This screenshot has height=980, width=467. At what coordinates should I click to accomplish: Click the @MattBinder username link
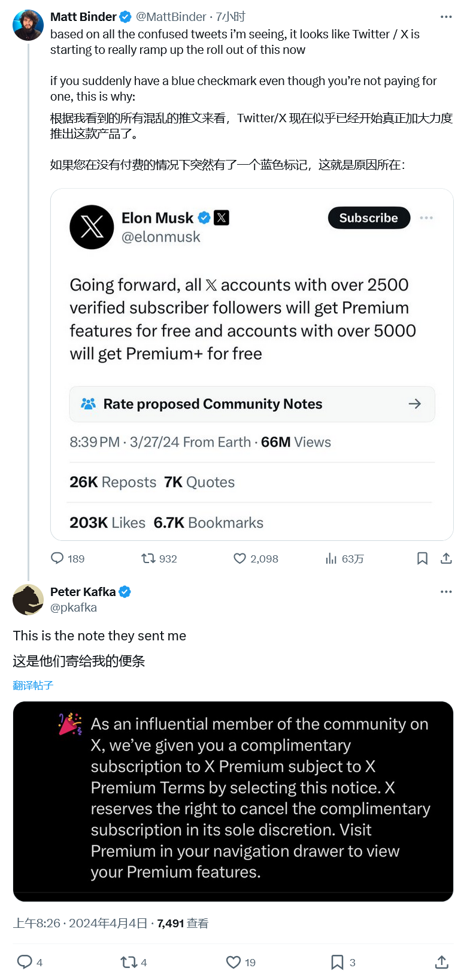(x=171, y=17)
